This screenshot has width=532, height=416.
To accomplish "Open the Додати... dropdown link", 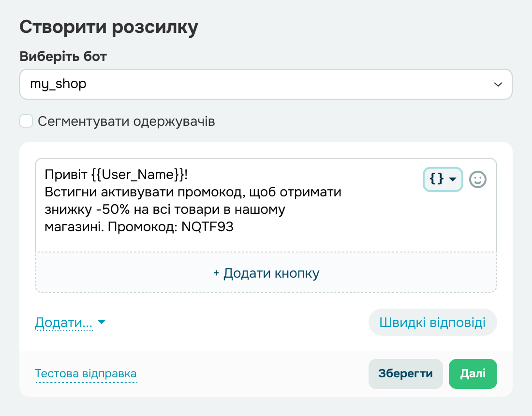I will 63,323.
